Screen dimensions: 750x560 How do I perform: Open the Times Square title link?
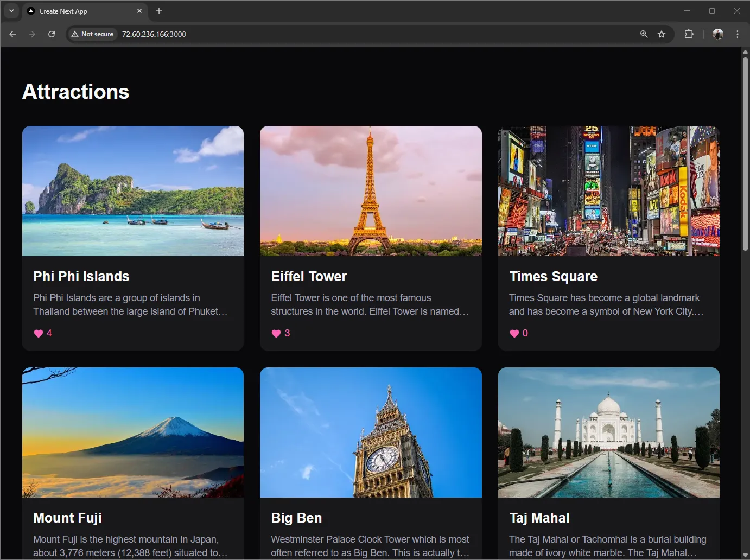point(553,276)
